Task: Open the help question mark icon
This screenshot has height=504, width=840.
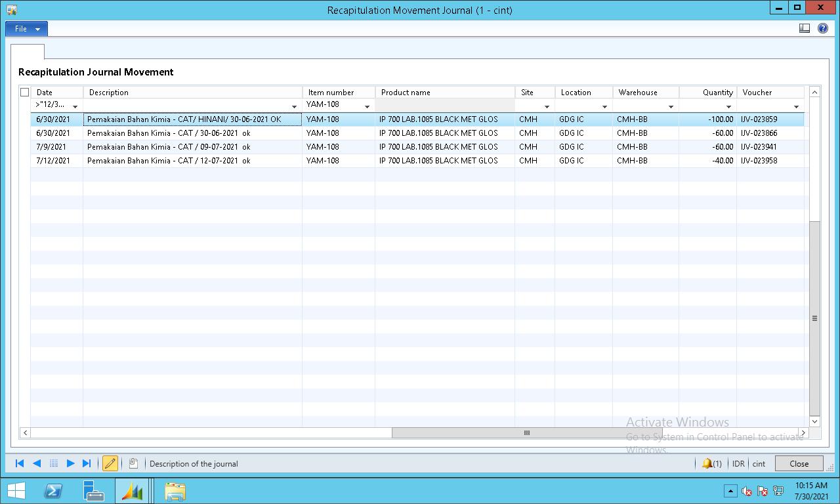Action: point(823,28)
